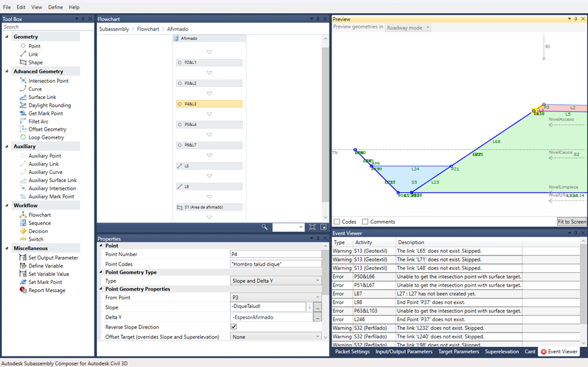The image size is (588, 367).
Task: Open the Roadway mode dropdown
Action: [408, 28]
